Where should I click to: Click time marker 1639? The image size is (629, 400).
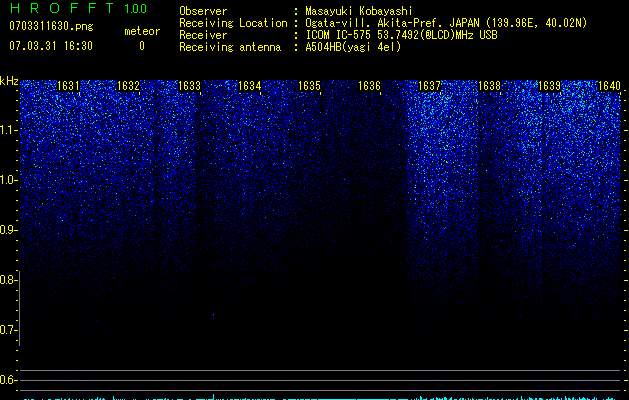pyautogui.click(x=549, y=85)
